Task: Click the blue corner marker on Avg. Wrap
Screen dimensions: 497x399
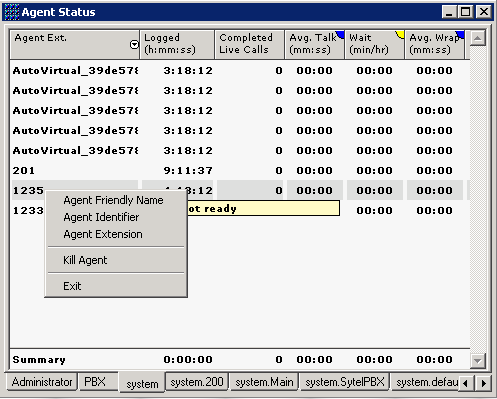Action: (x=460, y=34)
